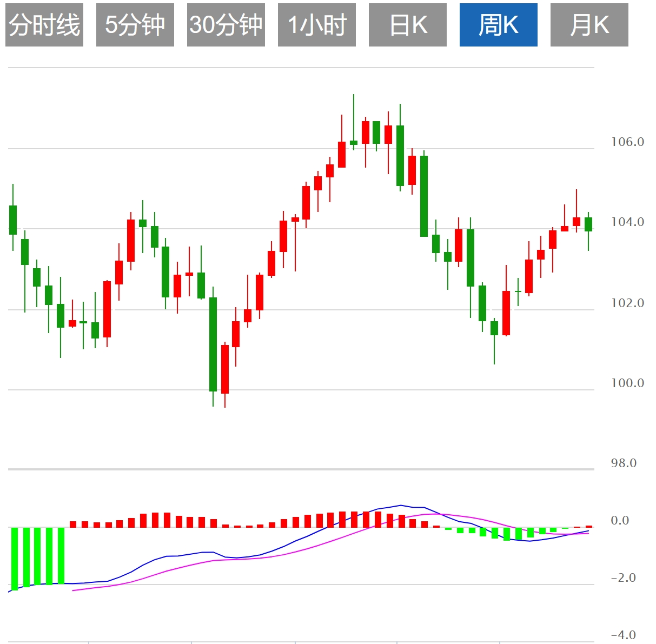Click the 100.0 price axis label

(627, 383)
